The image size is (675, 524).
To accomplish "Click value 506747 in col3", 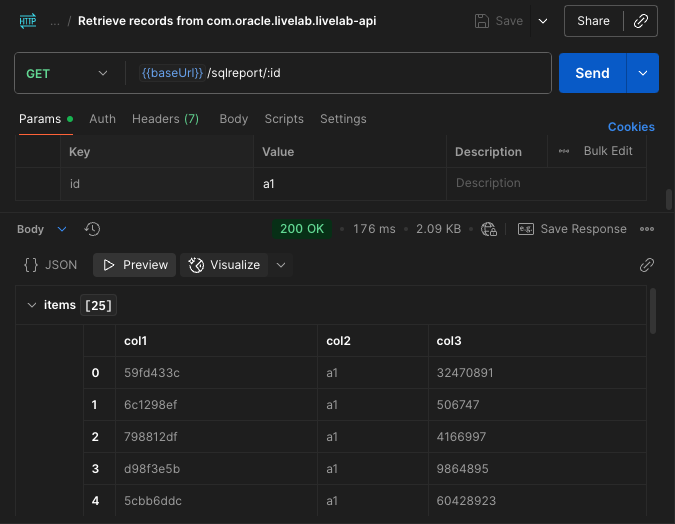I will (458, 405).
